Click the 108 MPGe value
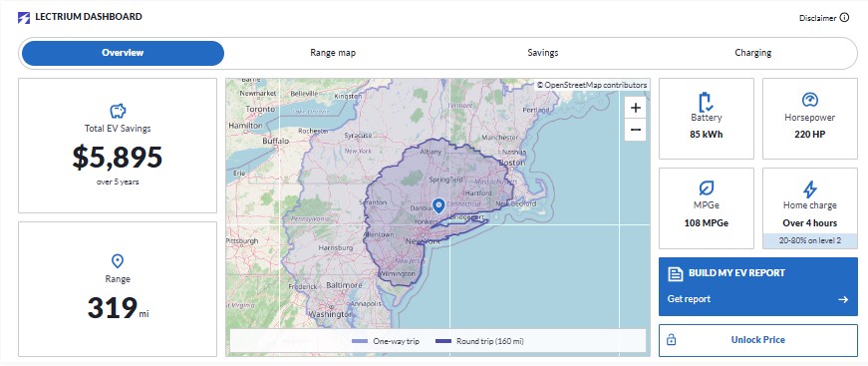The width and height of the screenshot is (868, 366). [x=706, y=223]
